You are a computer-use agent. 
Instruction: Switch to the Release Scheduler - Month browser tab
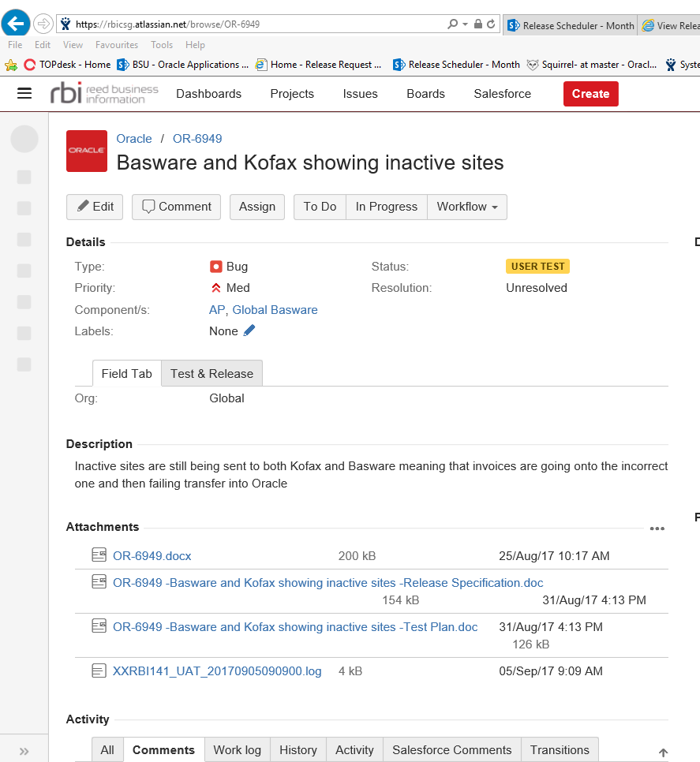[571, 25]
